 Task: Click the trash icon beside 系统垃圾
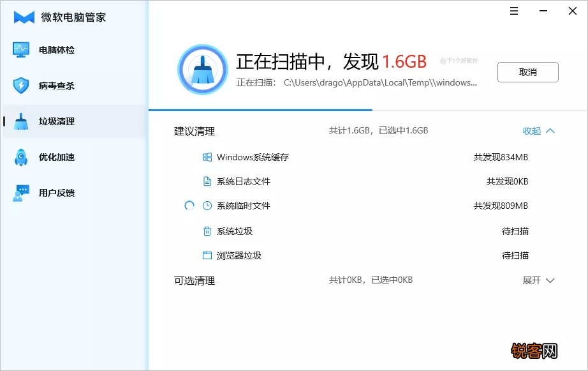206,231
